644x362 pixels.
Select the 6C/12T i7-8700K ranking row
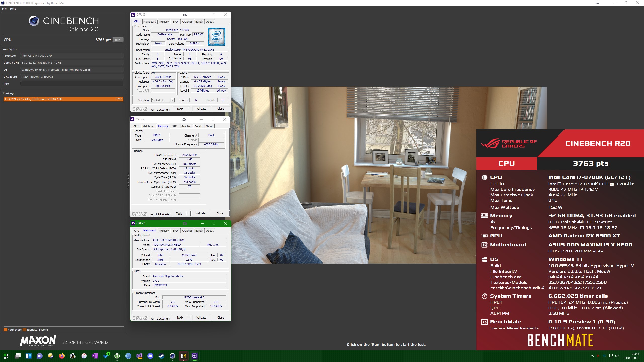(63, 99)
